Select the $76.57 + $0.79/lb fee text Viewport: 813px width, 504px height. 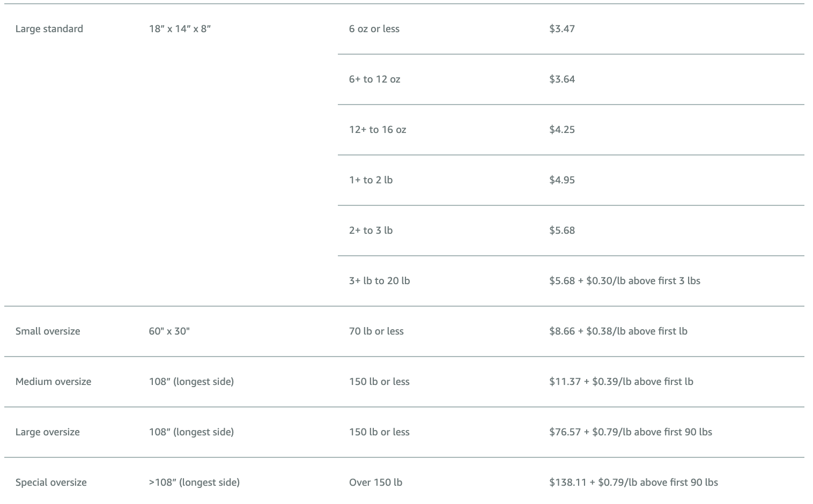[x=631, y=432]
